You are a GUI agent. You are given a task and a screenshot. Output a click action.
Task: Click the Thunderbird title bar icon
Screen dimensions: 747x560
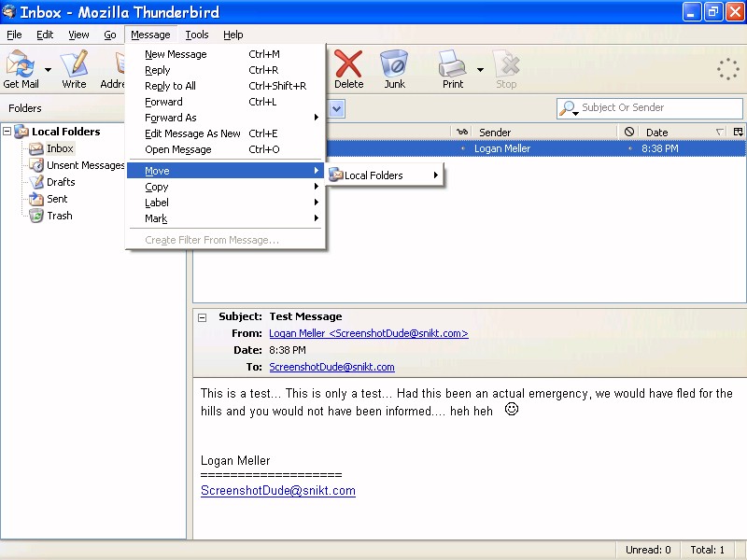pyautogui.click(x=9, y=11)
